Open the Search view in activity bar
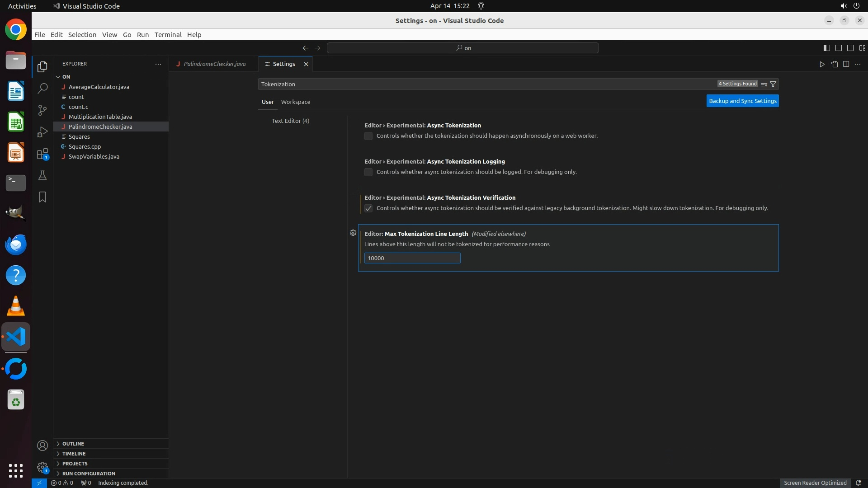Image resolution: width=868 pixels, height=488 pixels. coord(42,88)
